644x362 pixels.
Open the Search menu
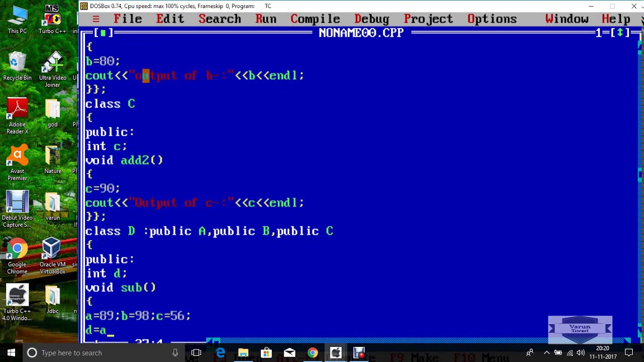click(x=220, y=19)
